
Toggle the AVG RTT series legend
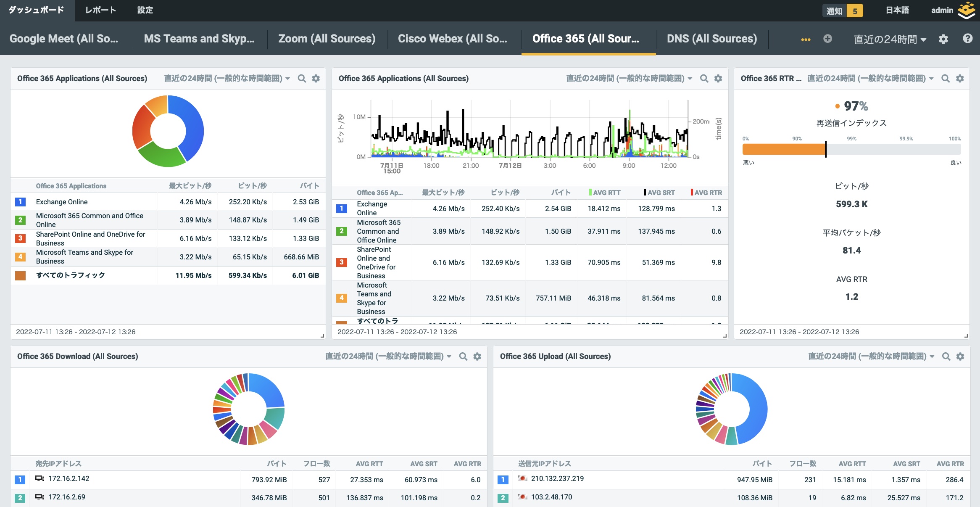point(604,193)
